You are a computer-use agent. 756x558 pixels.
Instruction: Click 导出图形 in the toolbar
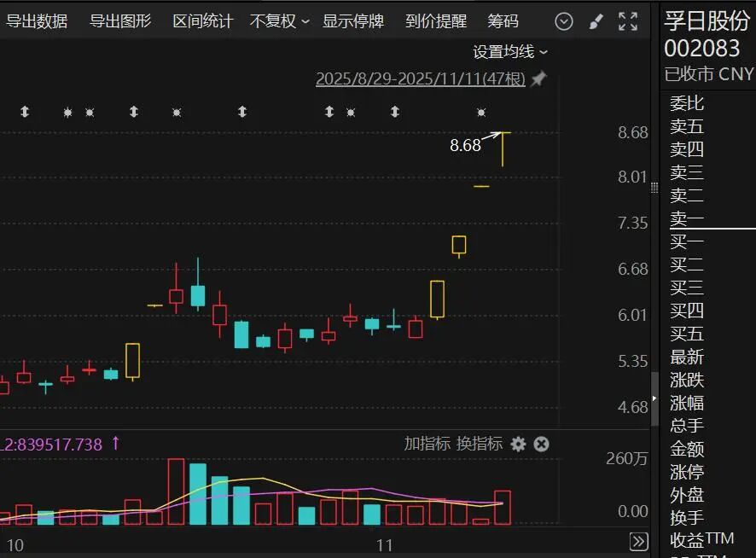120,21
